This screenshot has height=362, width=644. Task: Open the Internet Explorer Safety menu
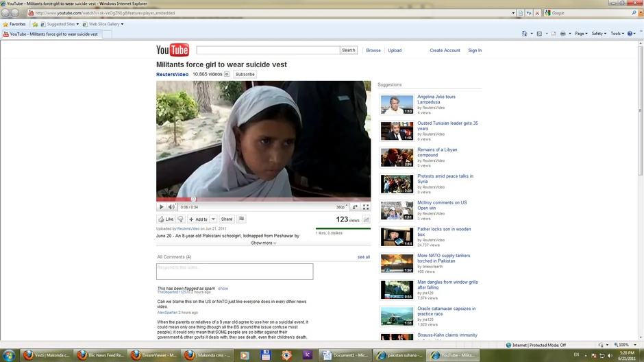(x=599, y=34)
